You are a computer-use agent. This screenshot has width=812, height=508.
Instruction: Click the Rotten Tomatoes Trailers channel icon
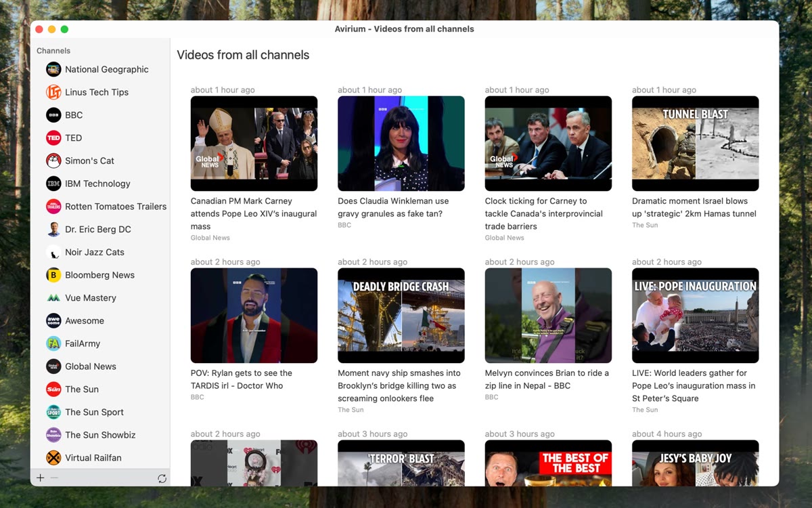point(53,207)
